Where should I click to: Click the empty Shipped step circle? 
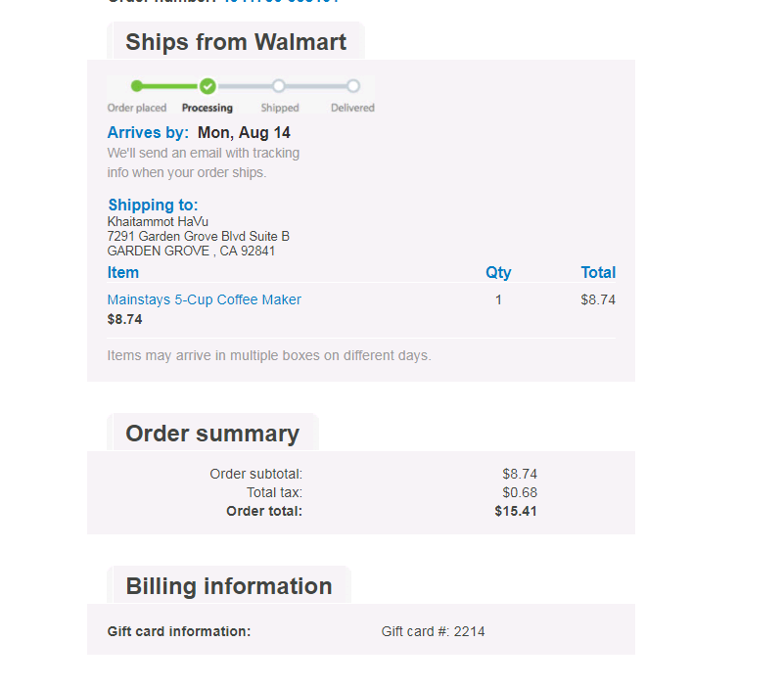279,86
